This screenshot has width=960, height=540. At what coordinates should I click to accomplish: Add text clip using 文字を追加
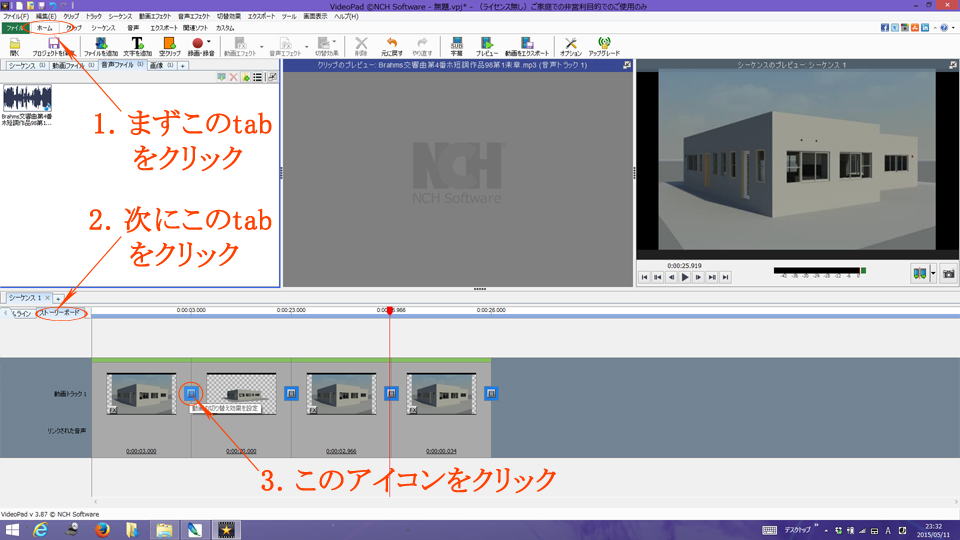pyautogui.click(x=137, y=47)
